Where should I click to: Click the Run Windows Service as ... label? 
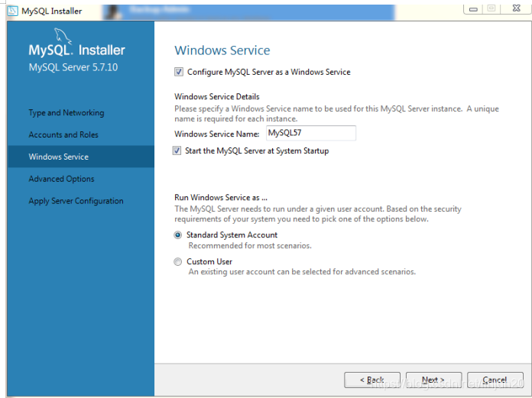221,197
